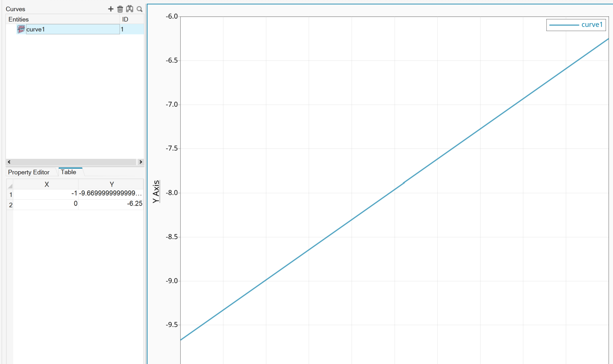Click the Y cell with value -6.25
The image size is (613, 364).
coord(111,205)
